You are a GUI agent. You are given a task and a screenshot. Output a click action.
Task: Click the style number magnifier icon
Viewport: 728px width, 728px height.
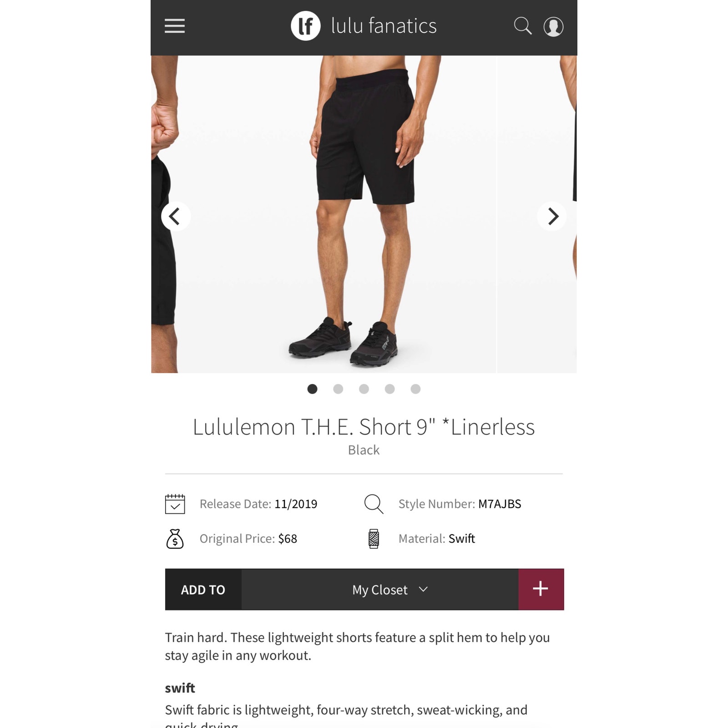374,504
